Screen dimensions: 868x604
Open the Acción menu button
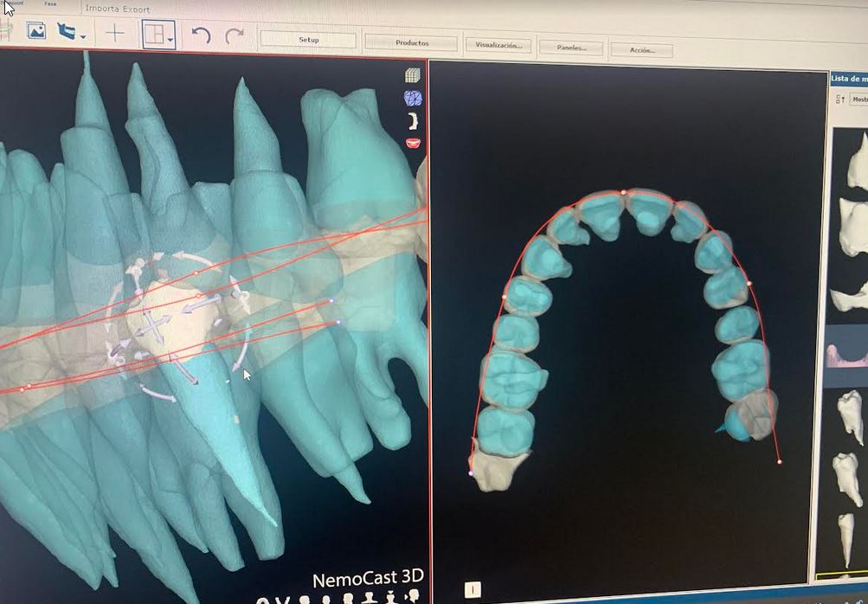(x=641, y=50)
